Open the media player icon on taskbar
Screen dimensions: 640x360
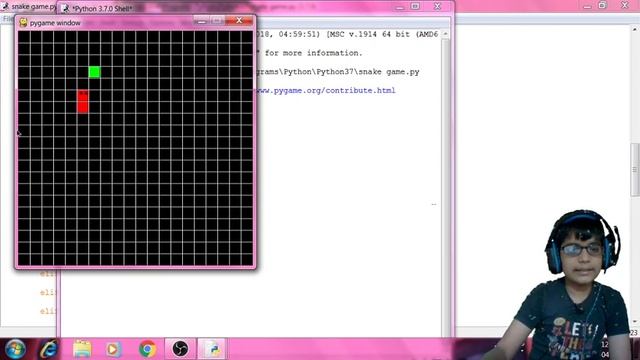(114, 349)
